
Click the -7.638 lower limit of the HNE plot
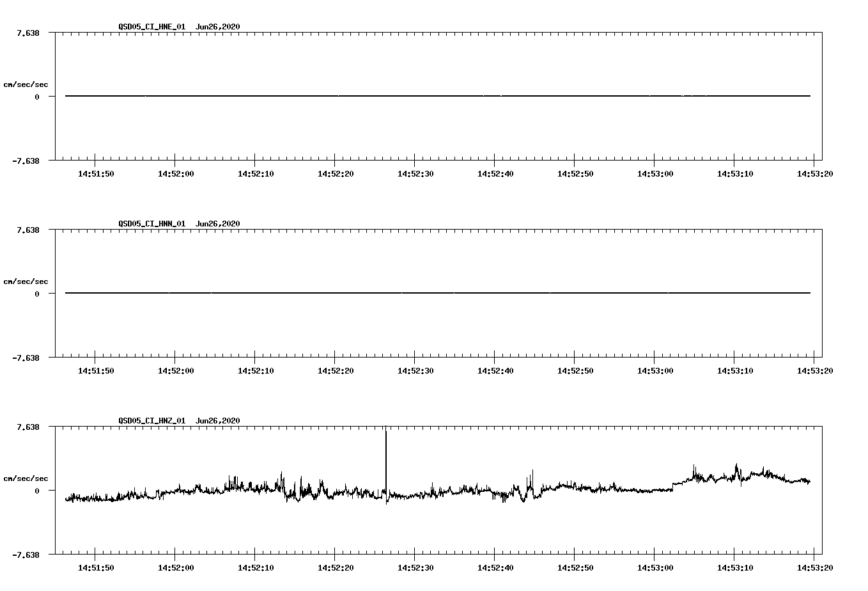[26, 161]
